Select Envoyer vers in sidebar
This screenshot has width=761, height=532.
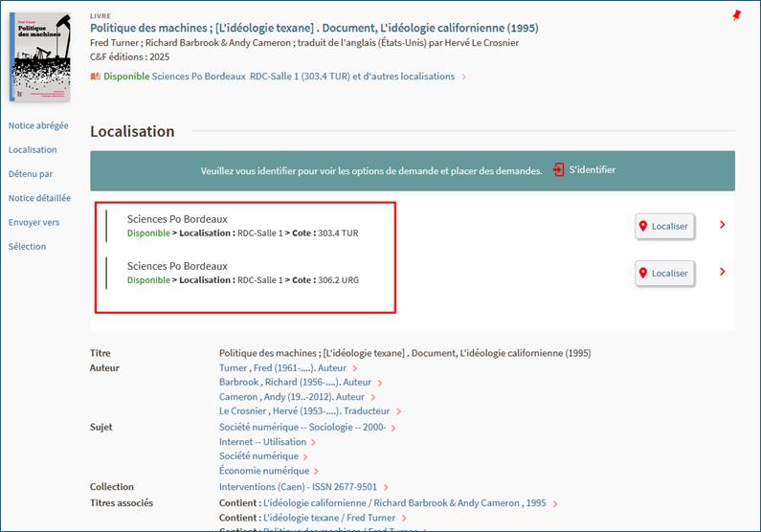34,222
